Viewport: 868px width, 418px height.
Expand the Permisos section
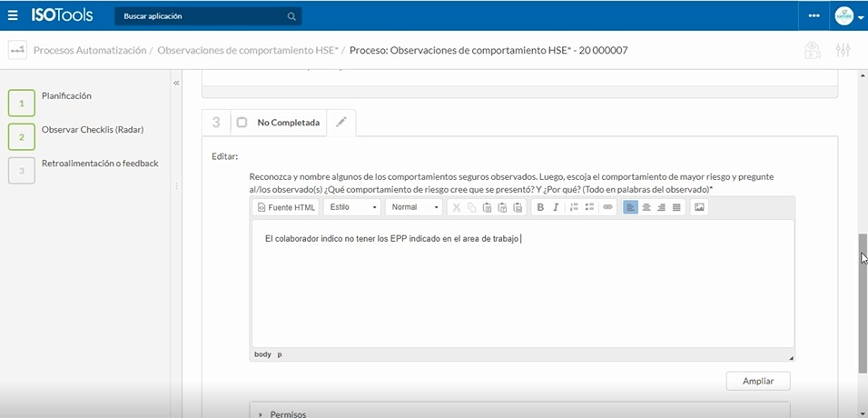(289, 413)
